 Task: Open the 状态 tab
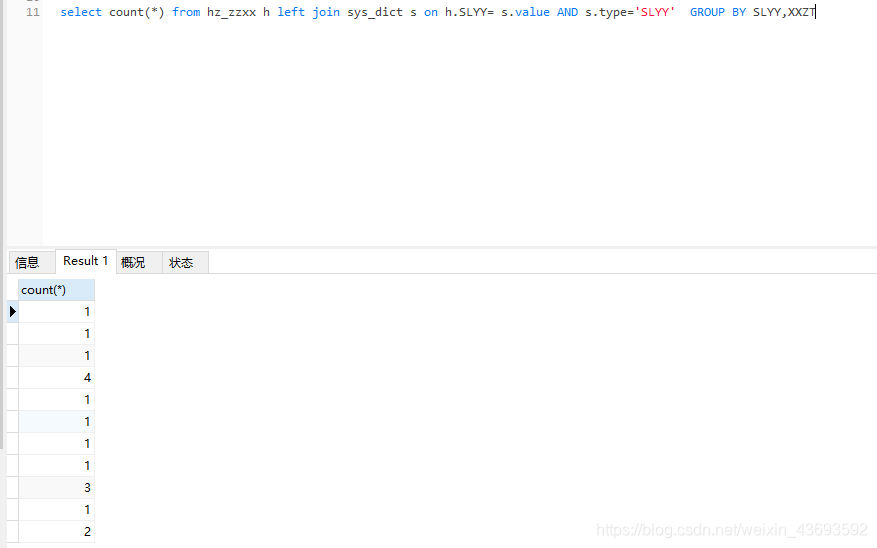(185, 262)
